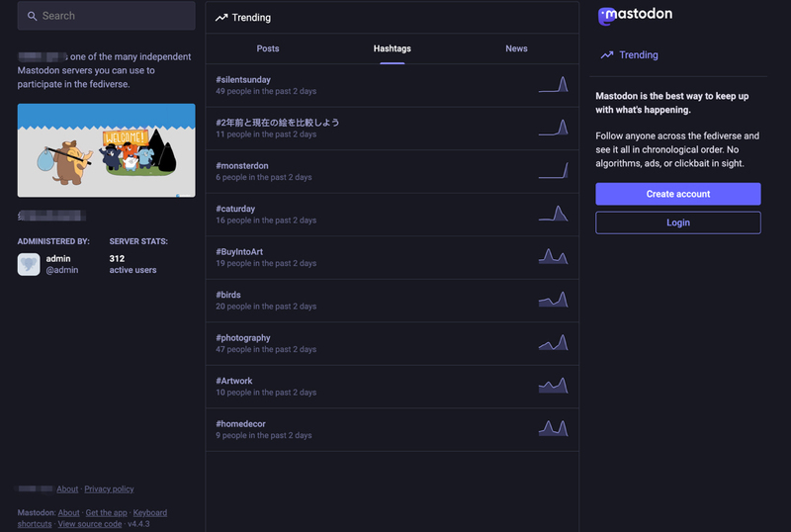The image size is (791, 532).
Task: Open the admin account name
Action: tap(58, 258)
